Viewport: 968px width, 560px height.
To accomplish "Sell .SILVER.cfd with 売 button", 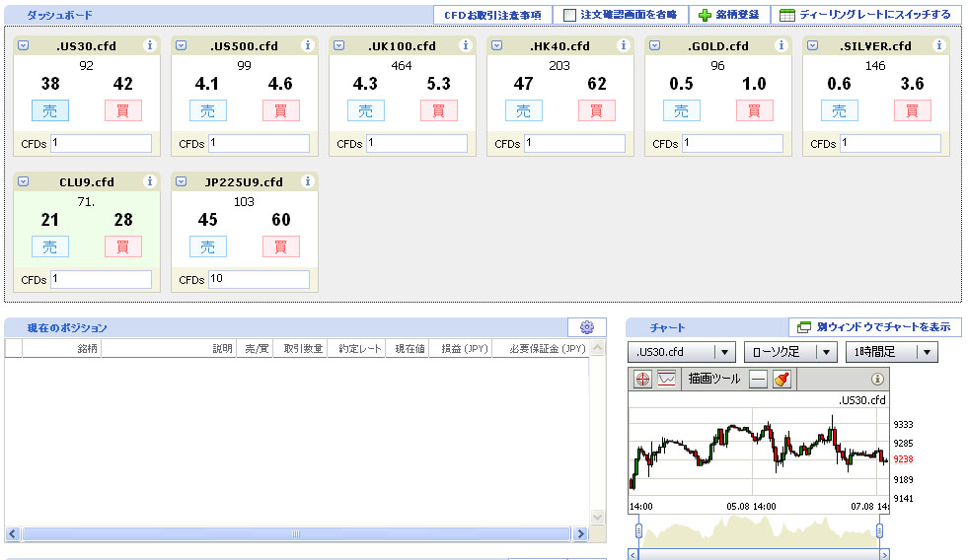I will pyautogui.click(x=840, y=110).
